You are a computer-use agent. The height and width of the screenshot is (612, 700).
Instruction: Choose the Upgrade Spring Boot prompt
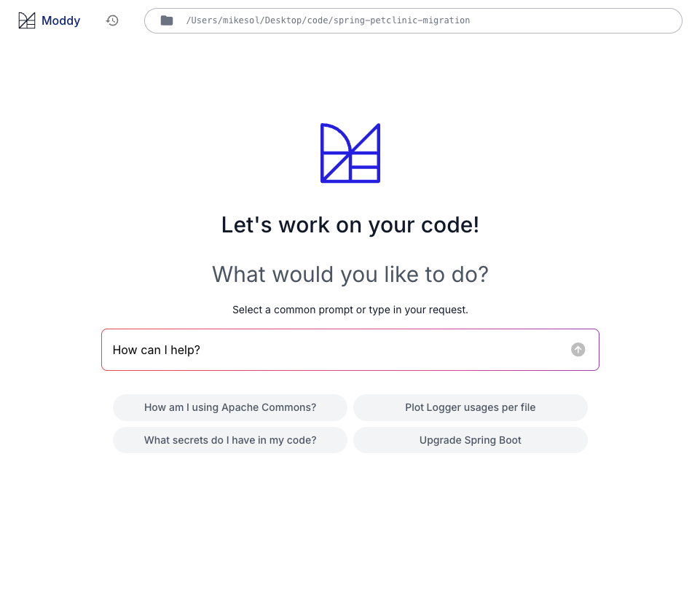point(470,440)
